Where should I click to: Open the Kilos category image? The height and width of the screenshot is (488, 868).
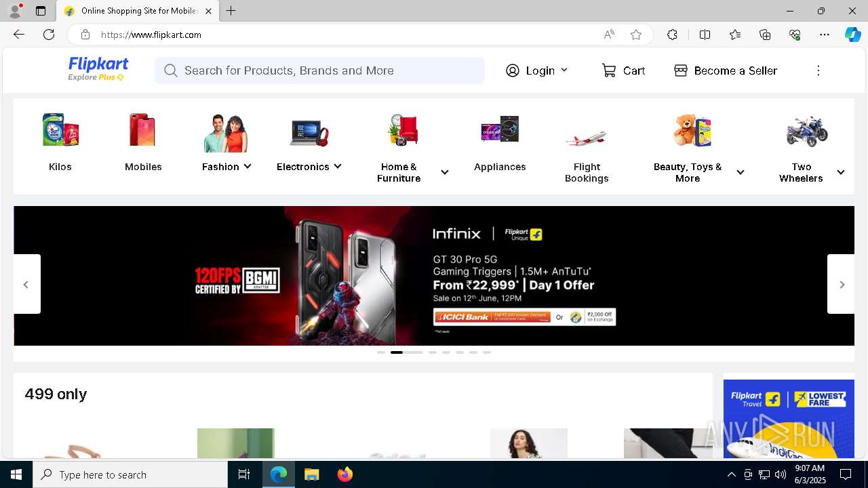tap(60, 129)
